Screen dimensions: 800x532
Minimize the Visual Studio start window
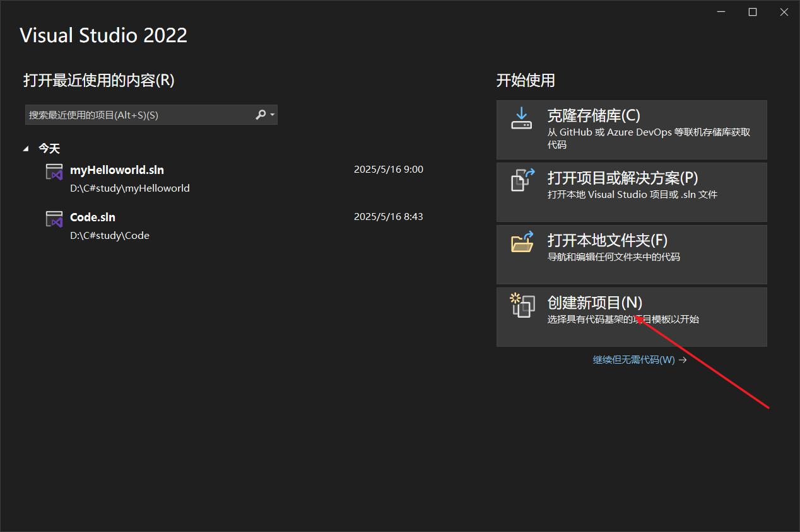pyautogui.click(x=722, y=12)
